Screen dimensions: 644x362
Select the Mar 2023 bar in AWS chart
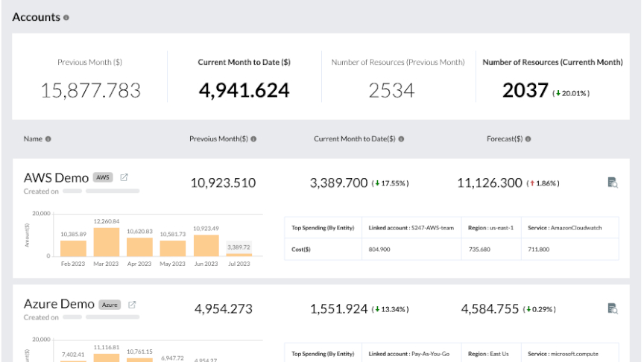107,242
